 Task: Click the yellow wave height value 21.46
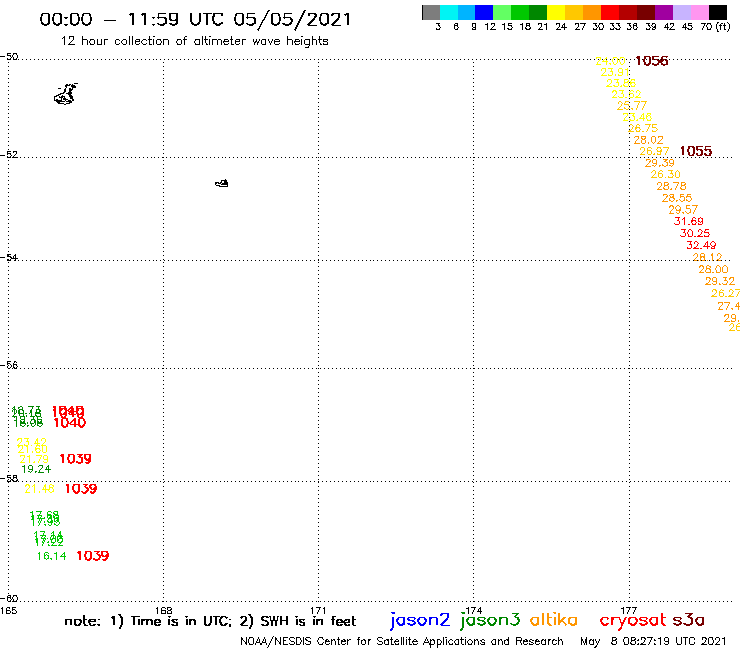coord(40,489)
